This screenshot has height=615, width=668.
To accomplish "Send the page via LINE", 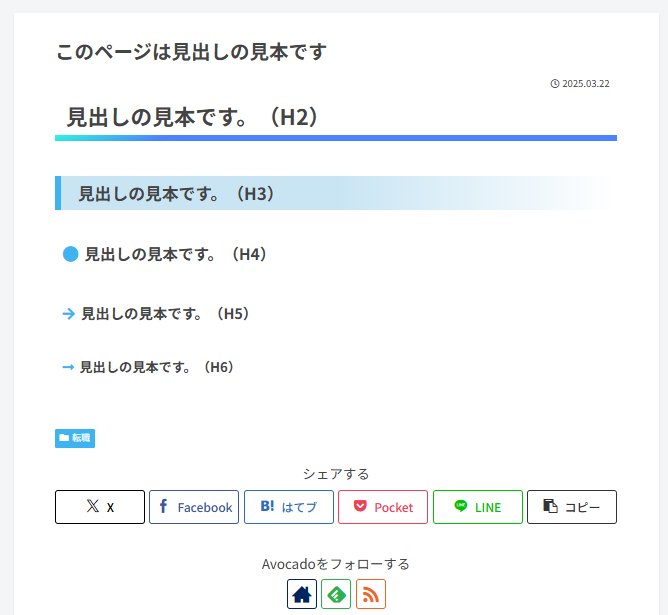I will (477, 507).
